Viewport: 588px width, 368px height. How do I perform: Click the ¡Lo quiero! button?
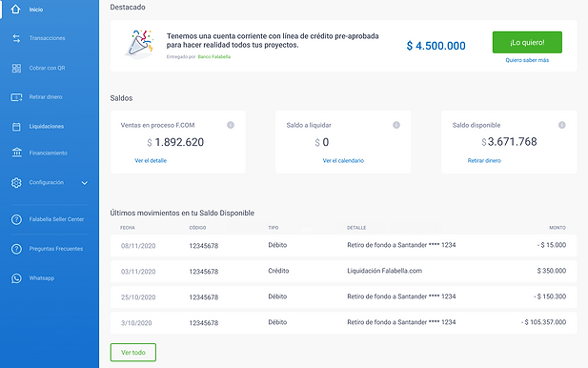click(527, 42)
